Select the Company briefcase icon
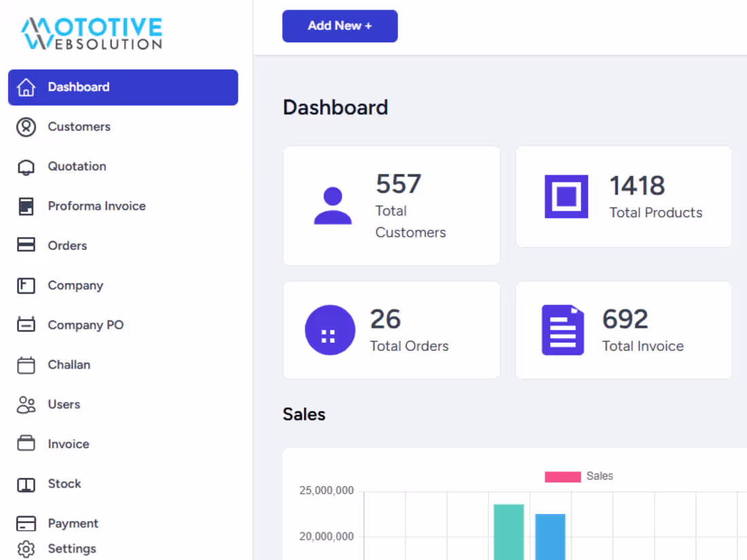Screen dimensions: 747x560 click(x=26, y=285)
